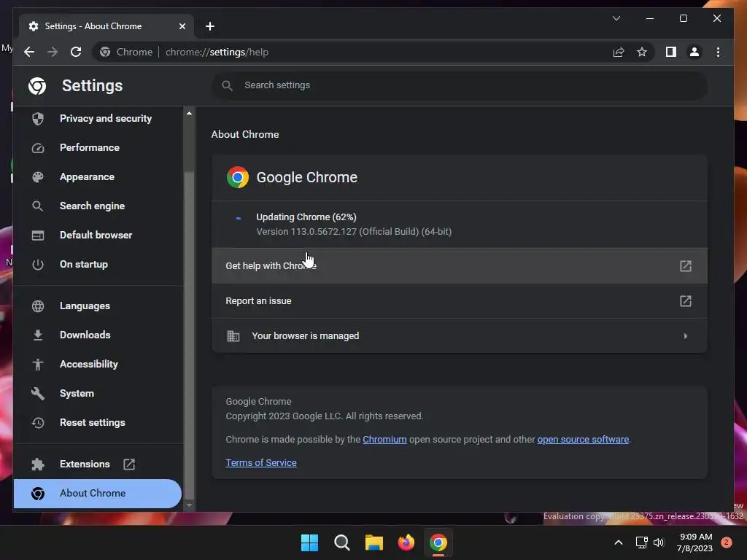Open the tab search chevron in title bar
Viewport: 747px width, 560px height.
pos(616,18)
